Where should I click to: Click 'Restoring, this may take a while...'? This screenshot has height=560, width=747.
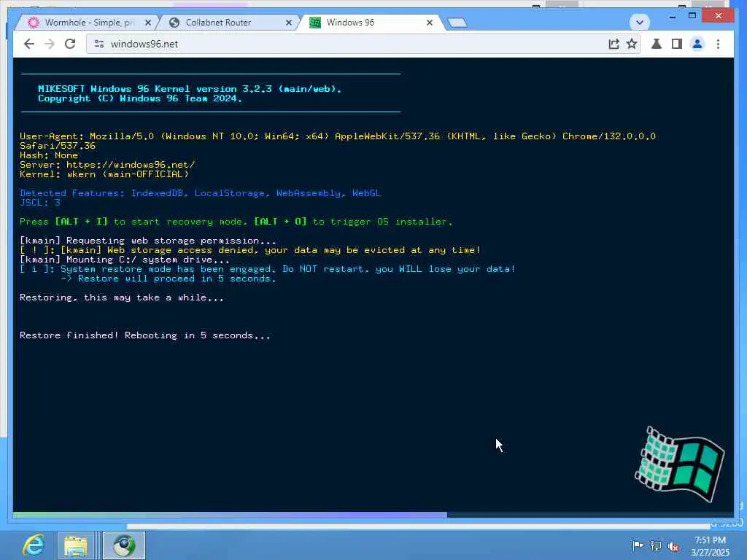click(x=122, y=297)
